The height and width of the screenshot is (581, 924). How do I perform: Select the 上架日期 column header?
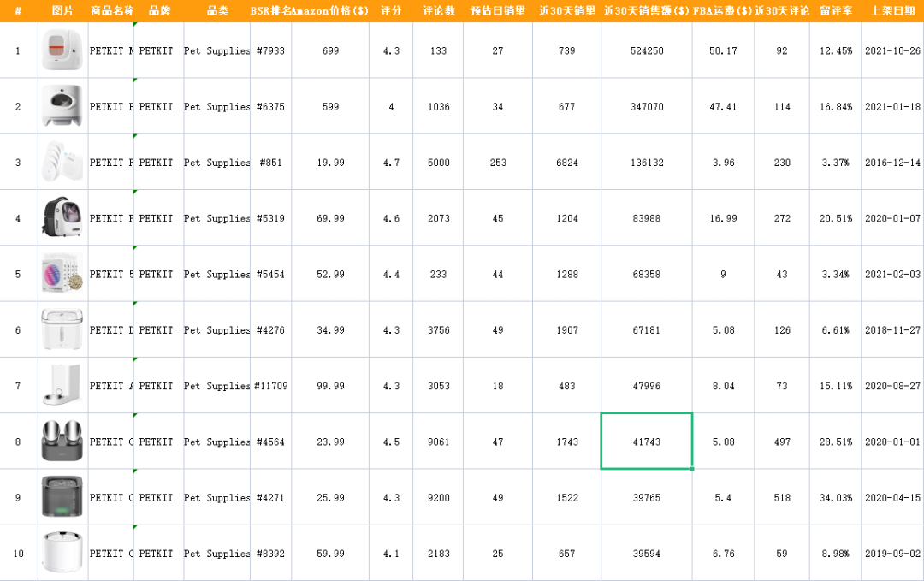click(892, 10)
